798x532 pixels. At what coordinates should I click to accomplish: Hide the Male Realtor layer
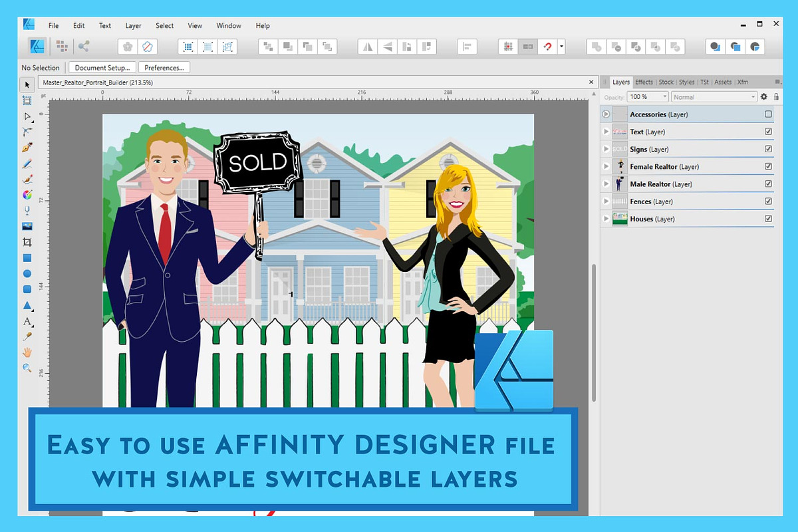[768, 184]
